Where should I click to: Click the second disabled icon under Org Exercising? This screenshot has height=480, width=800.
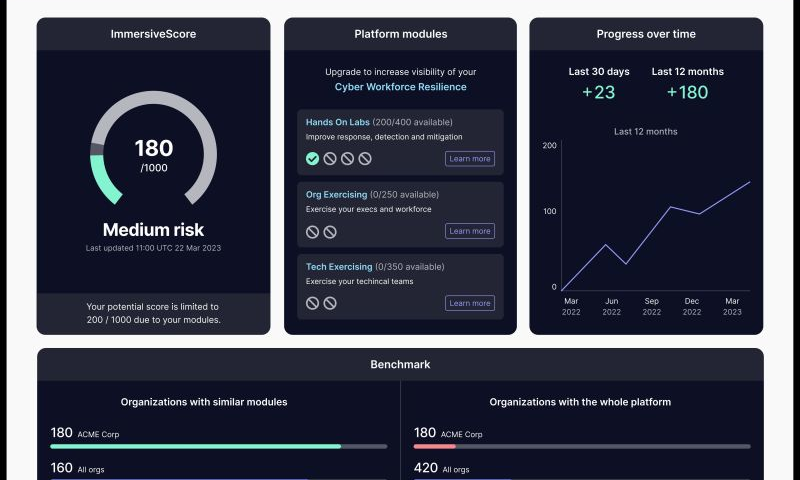330,231
